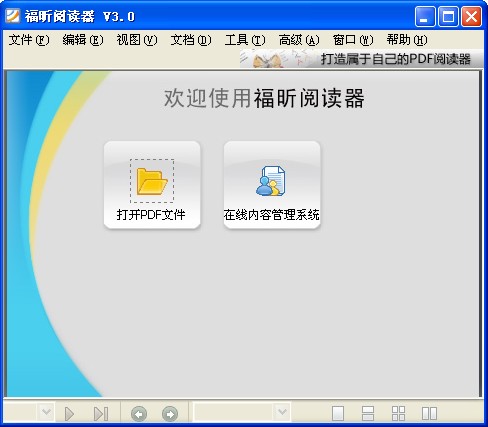Jump to last page icon
Viewport: 488px width, 427px height.
tap(101, 414)
